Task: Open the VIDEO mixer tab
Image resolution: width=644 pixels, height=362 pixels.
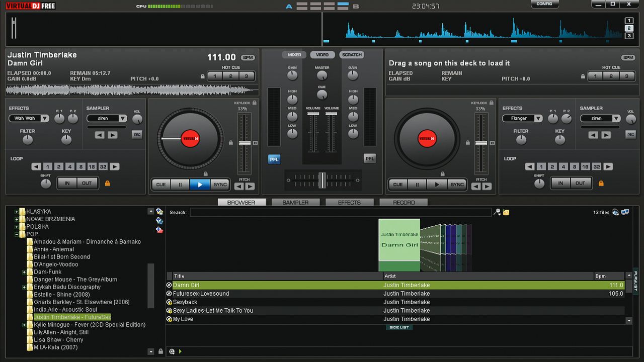Action: pos(323,55)
